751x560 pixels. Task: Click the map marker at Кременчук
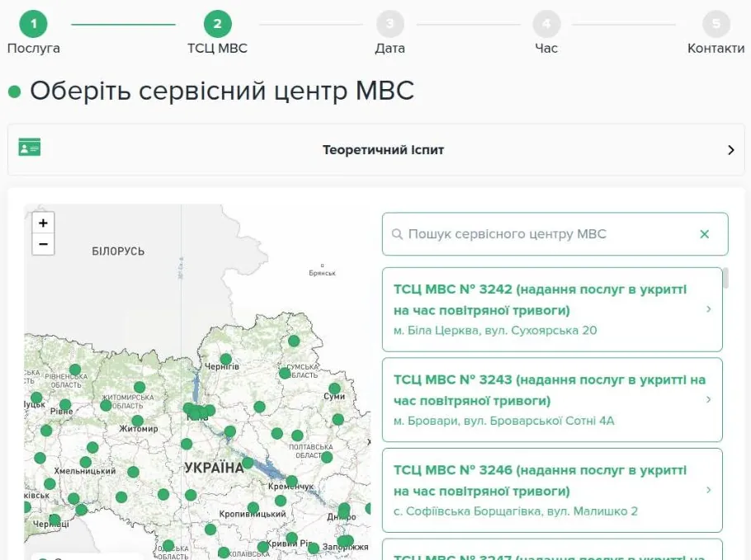point(291,481)
